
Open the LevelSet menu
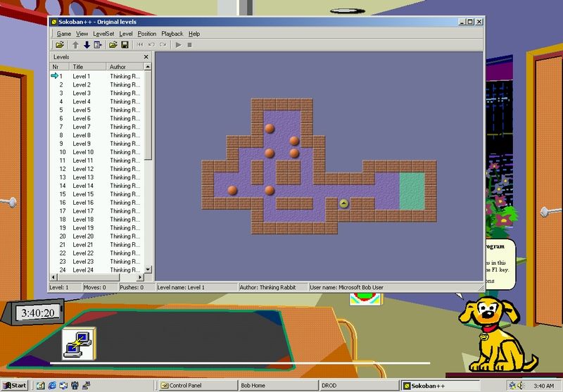103,34
